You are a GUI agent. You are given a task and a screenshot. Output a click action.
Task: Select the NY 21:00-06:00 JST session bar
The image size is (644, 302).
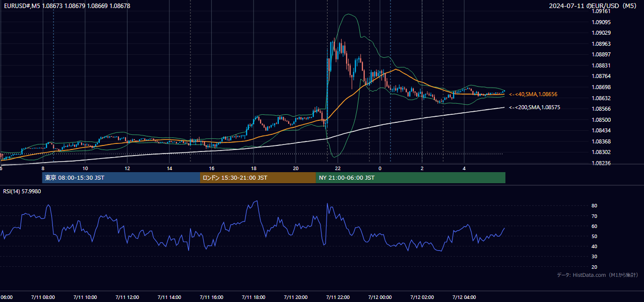pos(411,178)
